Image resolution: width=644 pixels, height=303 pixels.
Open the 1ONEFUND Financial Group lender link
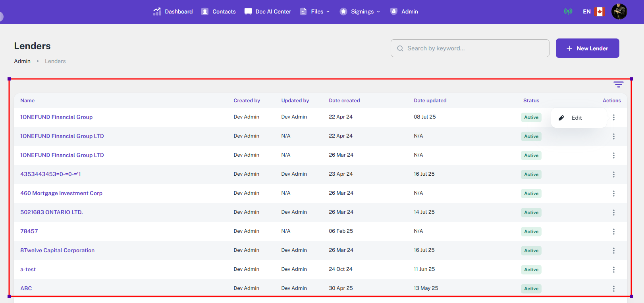56,117
